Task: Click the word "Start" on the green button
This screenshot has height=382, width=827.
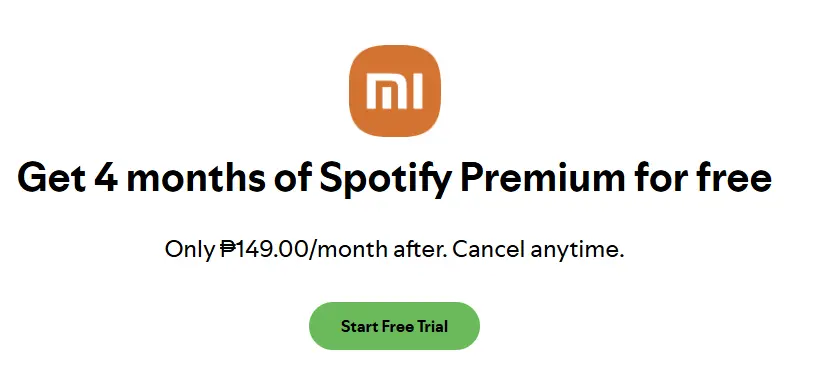Action: click(x=359, y=326)
